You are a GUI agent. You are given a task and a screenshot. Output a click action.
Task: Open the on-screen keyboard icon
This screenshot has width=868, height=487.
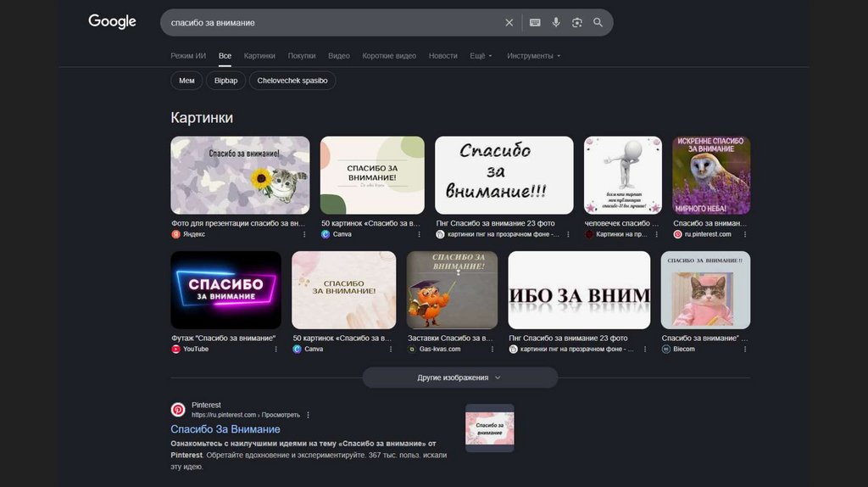[535, 23]
